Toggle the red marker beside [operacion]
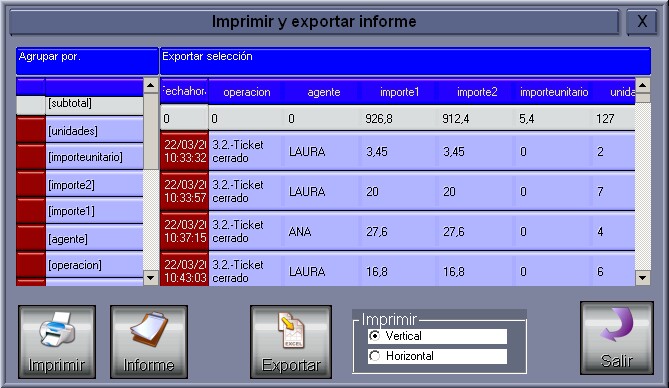669x388 pixels. pyautogui.click(x=31, y=265)
